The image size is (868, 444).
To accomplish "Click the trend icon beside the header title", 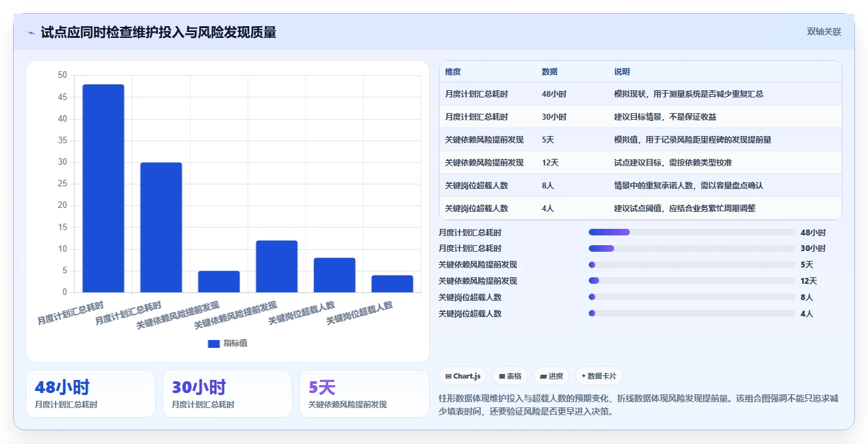I will tap(31, 33).
